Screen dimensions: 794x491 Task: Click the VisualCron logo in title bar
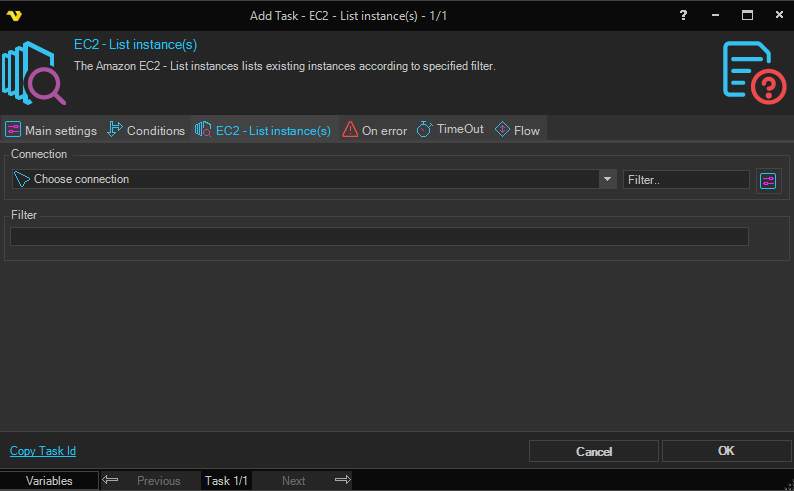[x=15, y=15]
